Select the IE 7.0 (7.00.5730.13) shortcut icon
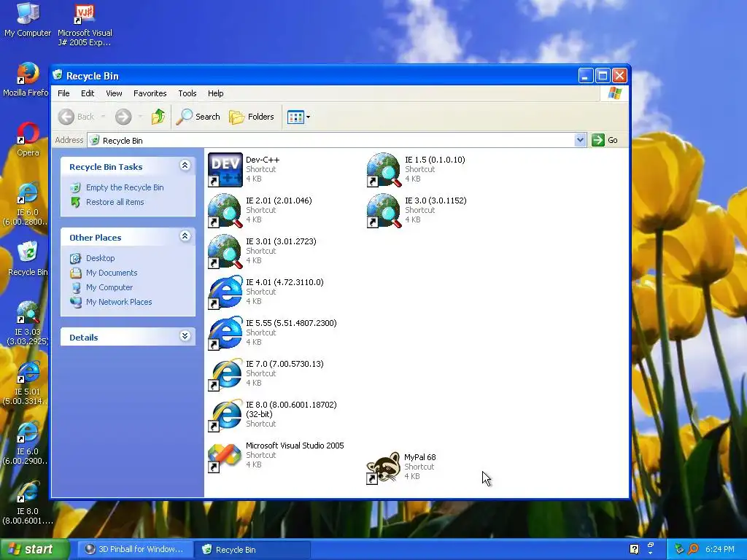The image size is (747, 560). [x=225, y=374]
